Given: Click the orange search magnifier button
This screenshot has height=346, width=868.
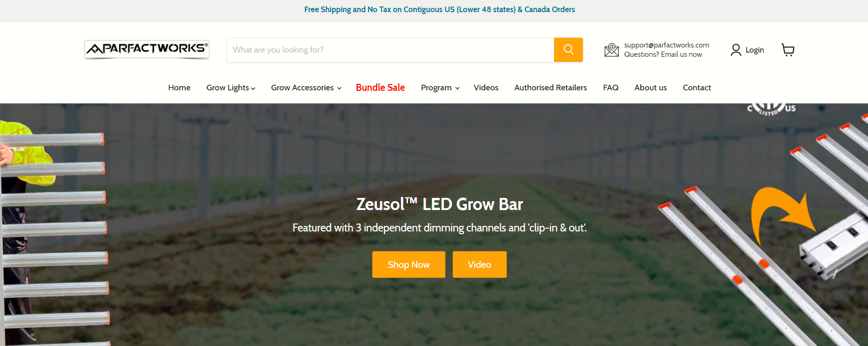Looking at the screenshot, I should [x=568, y=50].
